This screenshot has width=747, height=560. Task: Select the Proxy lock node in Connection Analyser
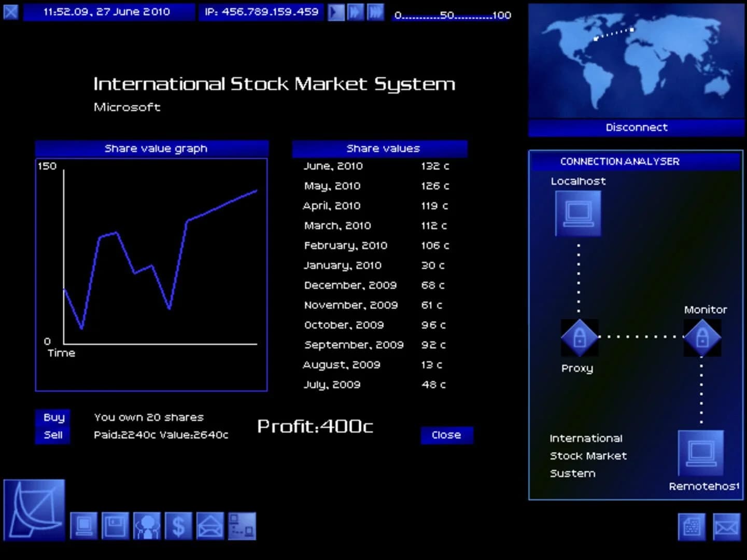[579, 337]
